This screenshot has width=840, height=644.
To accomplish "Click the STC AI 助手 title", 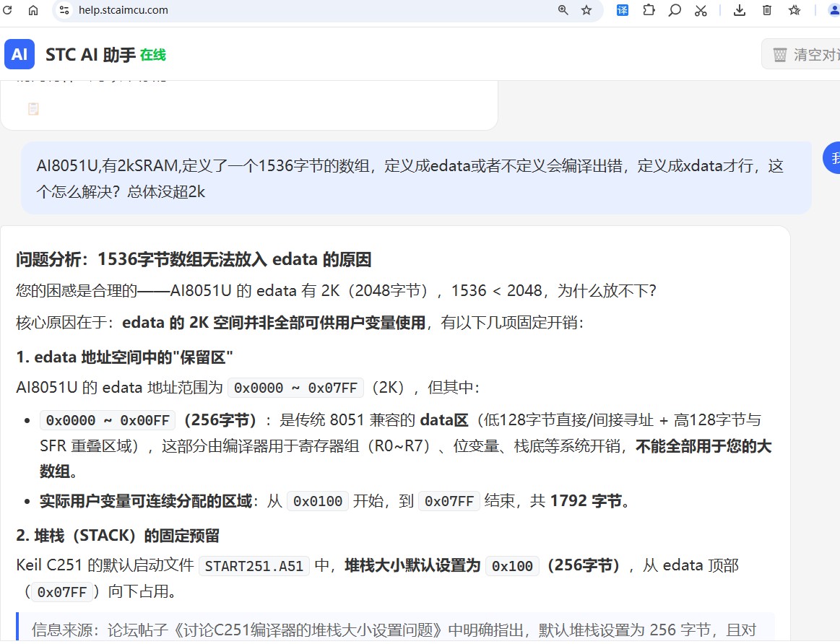I will coord(90,55).
